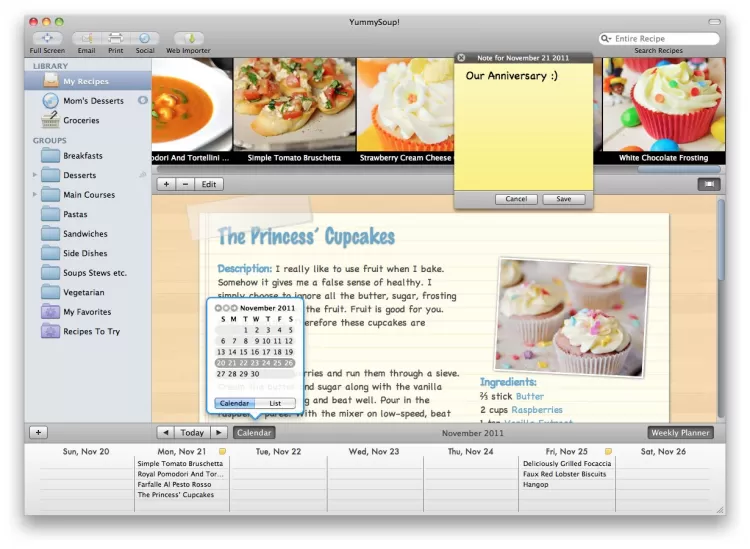Select My Recipes in the Library
Screen dimensions: 750x549
(x=85, y=81)
